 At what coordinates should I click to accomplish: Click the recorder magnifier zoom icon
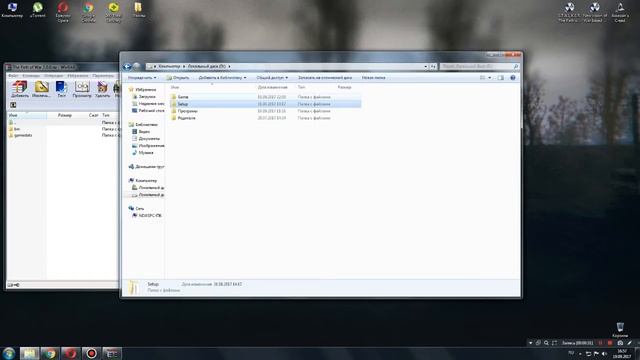(546, 343)
